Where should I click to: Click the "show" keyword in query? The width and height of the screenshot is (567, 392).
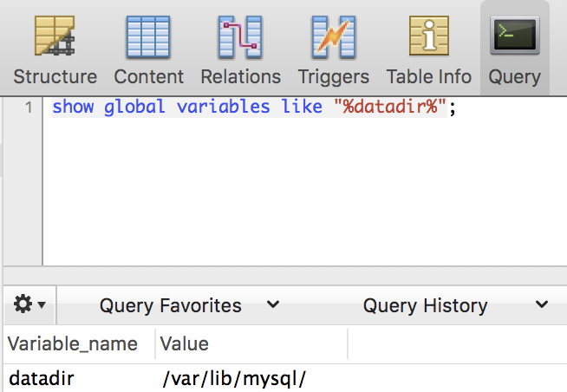[73, 108]
